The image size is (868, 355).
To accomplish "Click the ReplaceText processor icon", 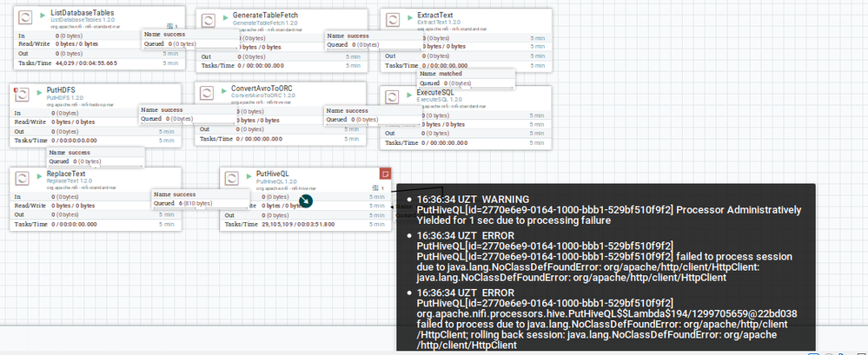I will coord(22,178).
